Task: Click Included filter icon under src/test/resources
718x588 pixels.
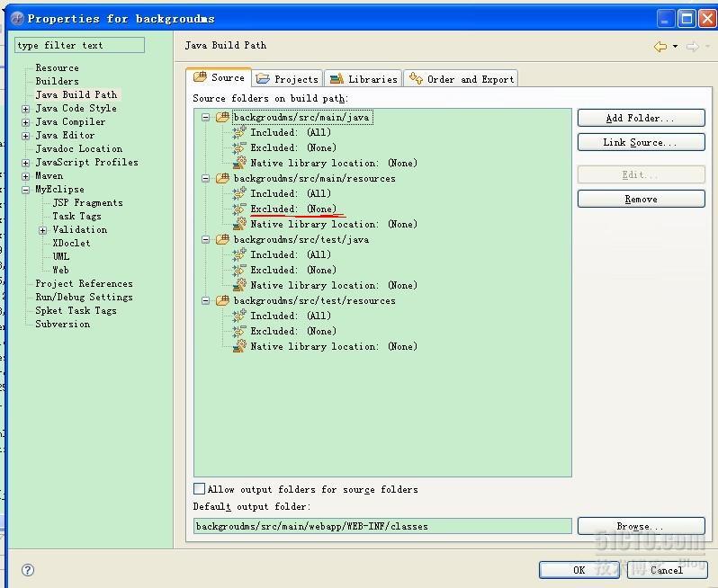Action: coord(239,316)
